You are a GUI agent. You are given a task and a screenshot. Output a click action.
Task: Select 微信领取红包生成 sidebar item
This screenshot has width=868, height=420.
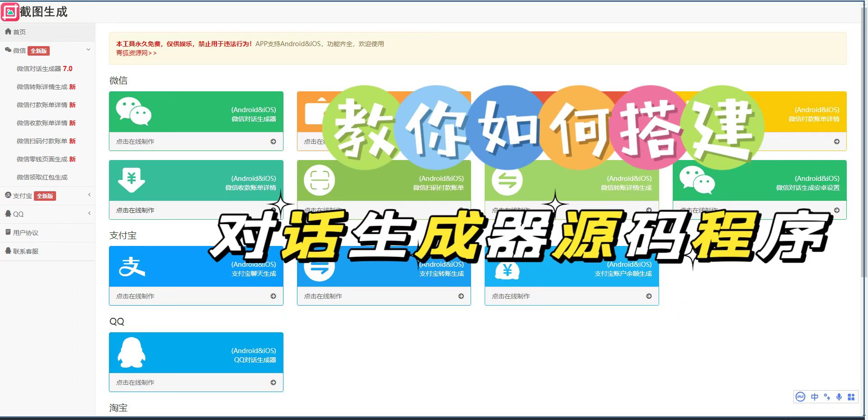click(x=42, y=177)
